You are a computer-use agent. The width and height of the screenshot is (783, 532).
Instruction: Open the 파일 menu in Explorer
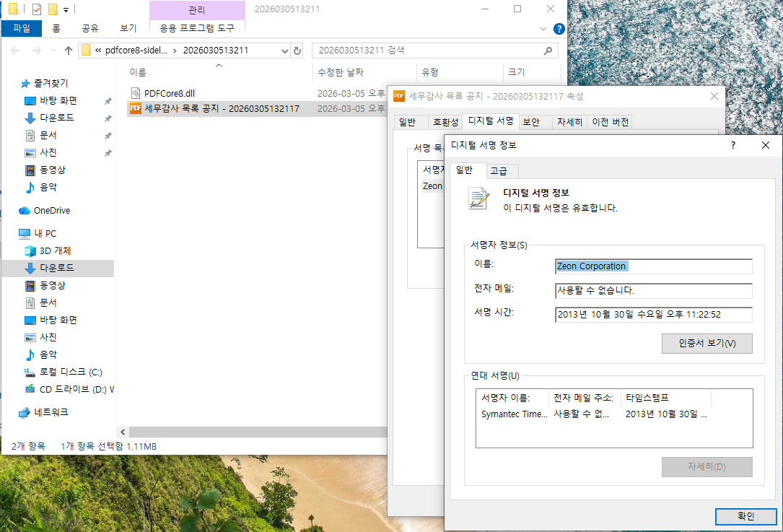(21, 28)
